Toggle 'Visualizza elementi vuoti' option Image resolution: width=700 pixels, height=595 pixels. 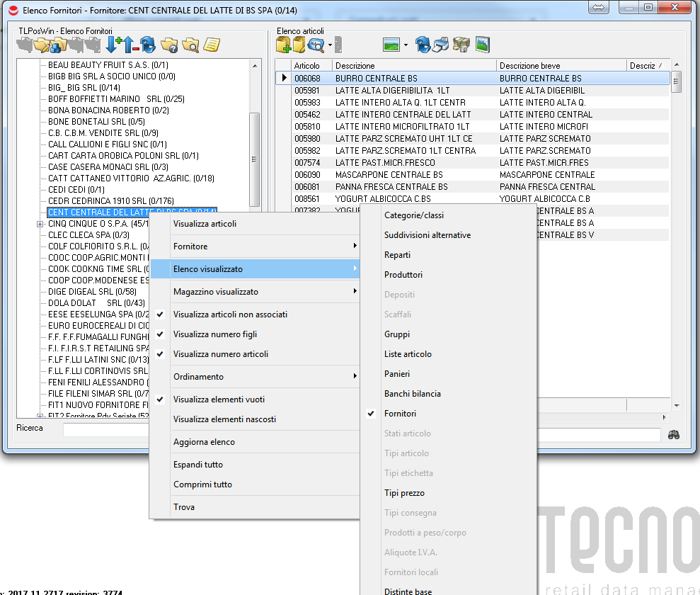tap(219, 399)
